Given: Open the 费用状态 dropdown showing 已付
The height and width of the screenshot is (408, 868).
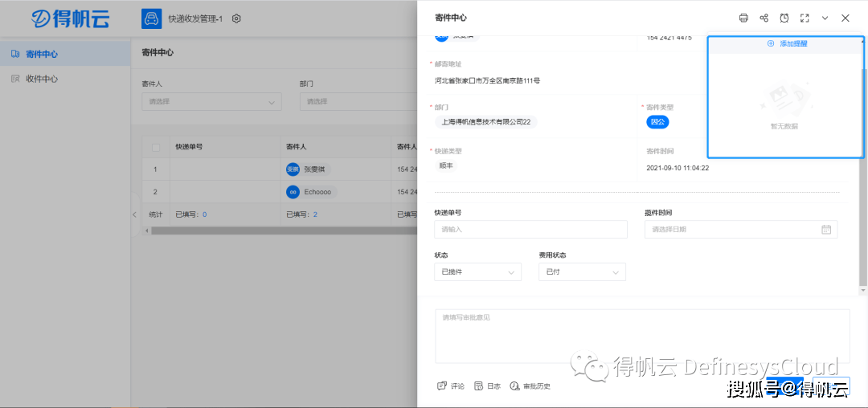Looking at the screenshot, I should coord(582,272).
